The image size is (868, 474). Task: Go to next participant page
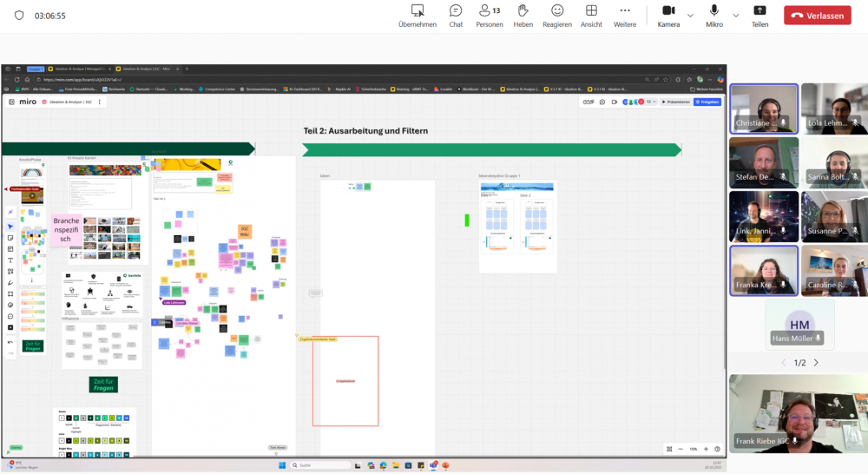[x=816, y=362]
